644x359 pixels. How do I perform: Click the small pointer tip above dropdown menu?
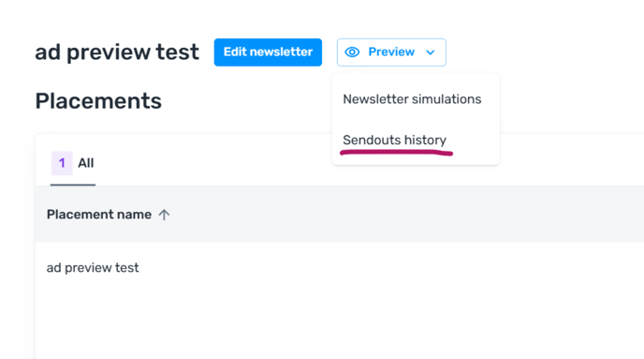click(x=357, y=71)
